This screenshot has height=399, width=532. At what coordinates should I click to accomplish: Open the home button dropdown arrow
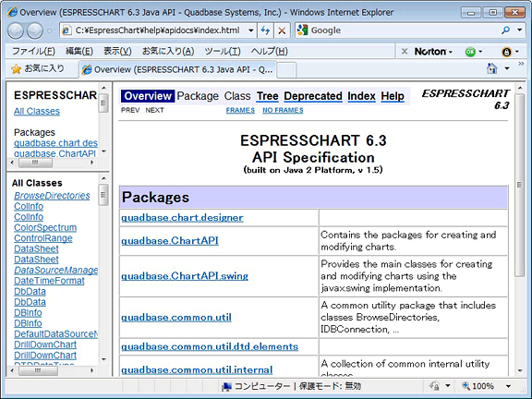point(507,68)
